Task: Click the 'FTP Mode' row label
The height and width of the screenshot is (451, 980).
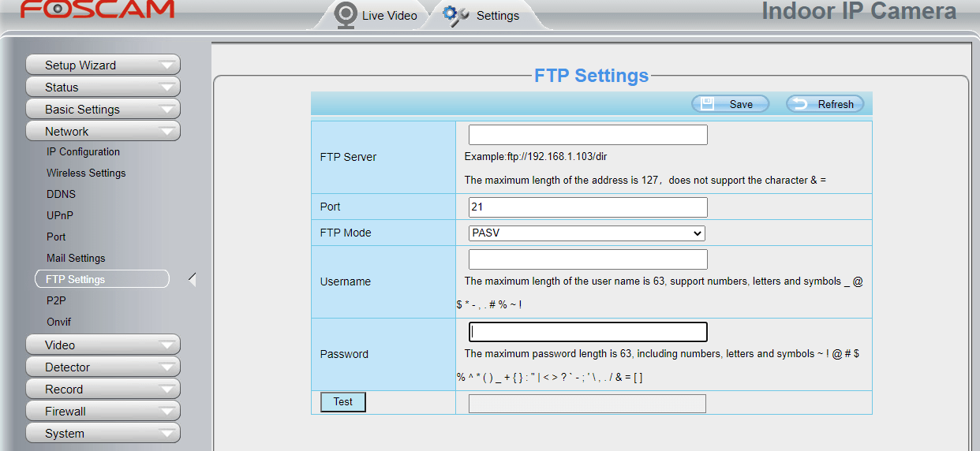Action: click(346, 233)
